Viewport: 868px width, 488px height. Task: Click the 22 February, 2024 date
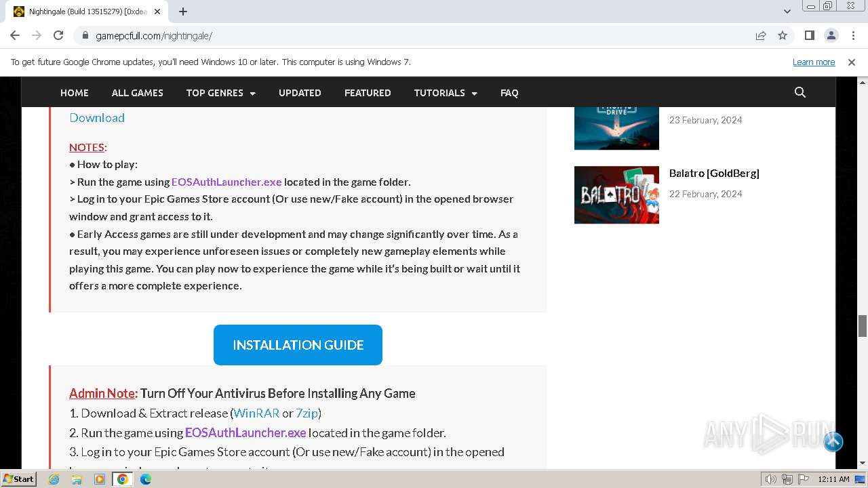pos(706,194)
